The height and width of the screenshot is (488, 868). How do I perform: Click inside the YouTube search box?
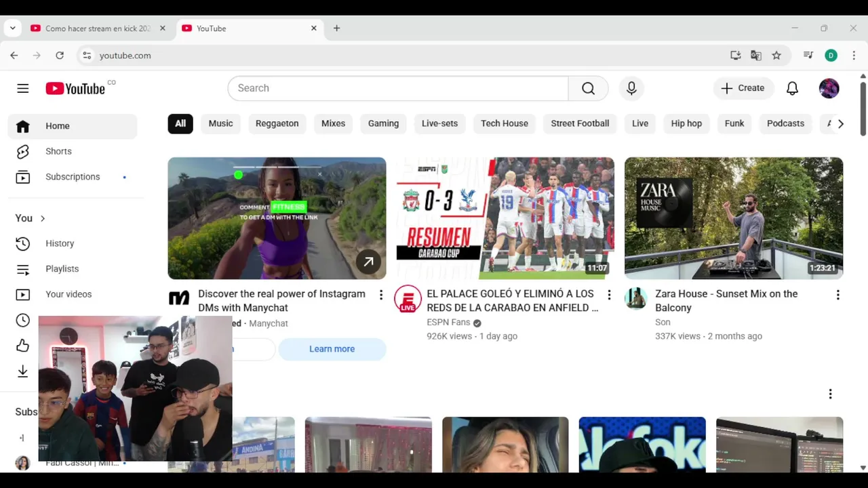click(398, 88)
